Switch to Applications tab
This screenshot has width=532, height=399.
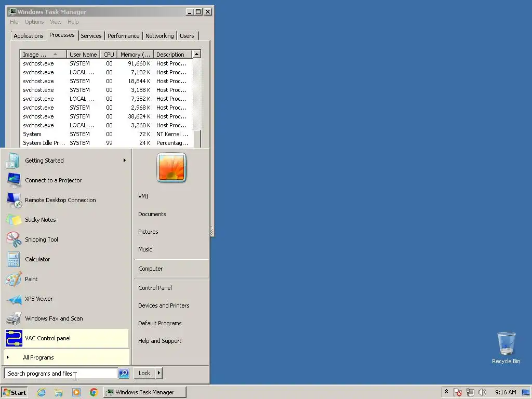[x=29, y=36]
